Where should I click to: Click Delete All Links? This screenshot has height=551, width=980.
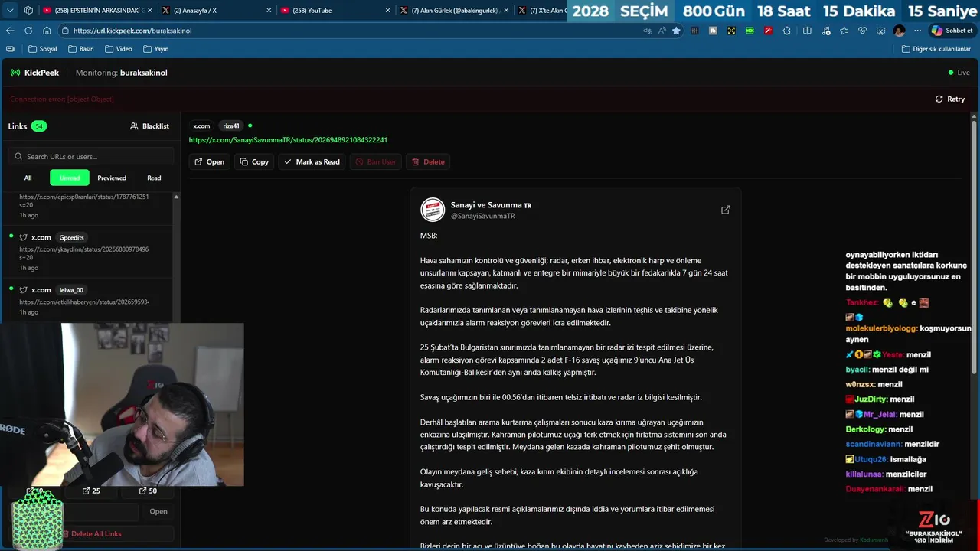[x=91, y=533]
